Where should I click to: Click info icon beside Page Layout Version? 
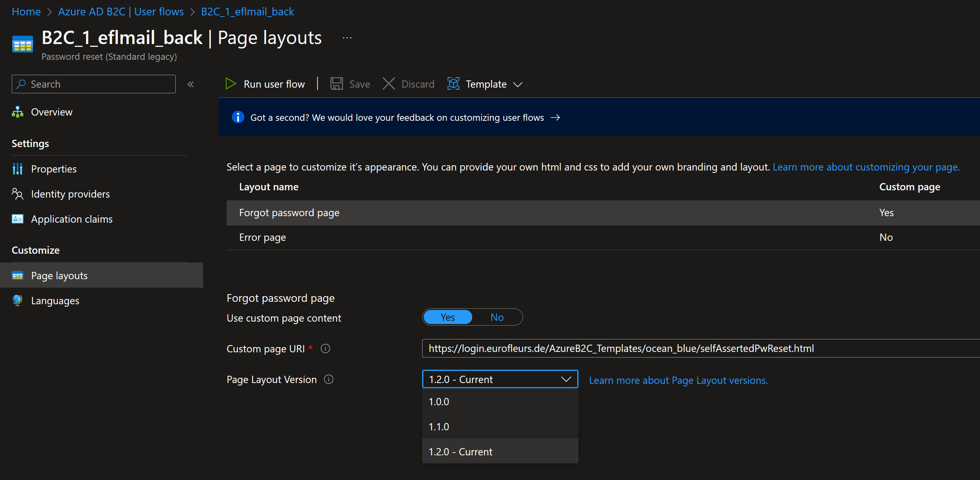click(x=329, y=379)
